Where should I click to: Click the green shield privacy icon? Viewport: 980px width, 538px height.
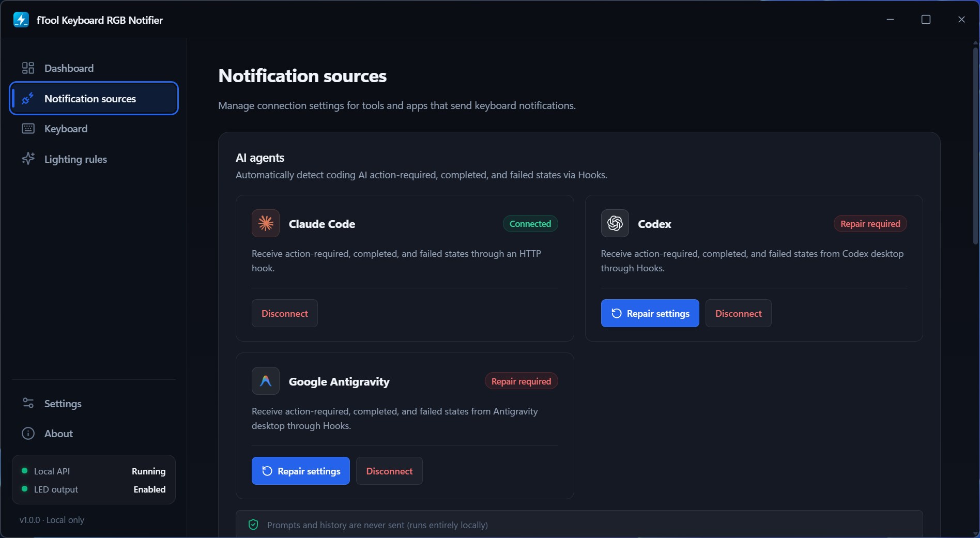(x=253, y=525)
